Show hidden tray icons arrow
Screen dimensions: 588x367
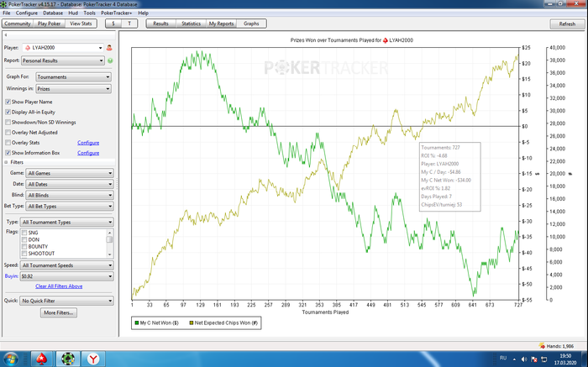tap(514, 359)
